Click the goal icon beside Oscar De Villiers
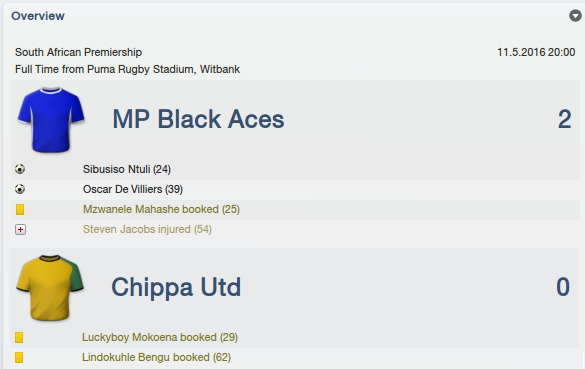This screenshot has width=585, height=369. [x=20, y=189]
